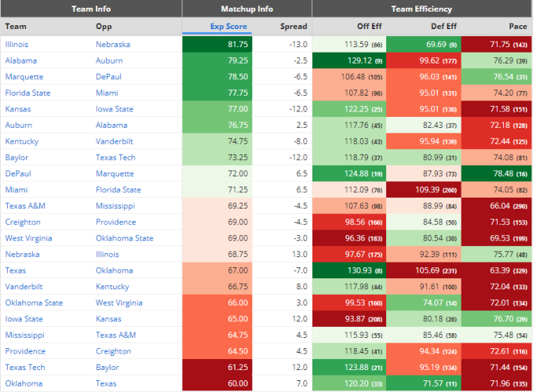Open Iowa State opponent link in Kansas row
The width and height of the screenshot is (533, 392).
tap(115, 109)
